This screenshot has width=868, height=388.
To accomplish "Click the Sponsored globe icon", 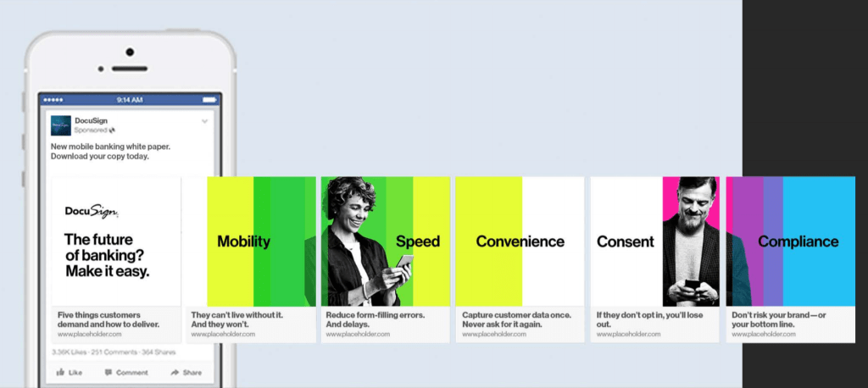I will [x=112, y=130].
